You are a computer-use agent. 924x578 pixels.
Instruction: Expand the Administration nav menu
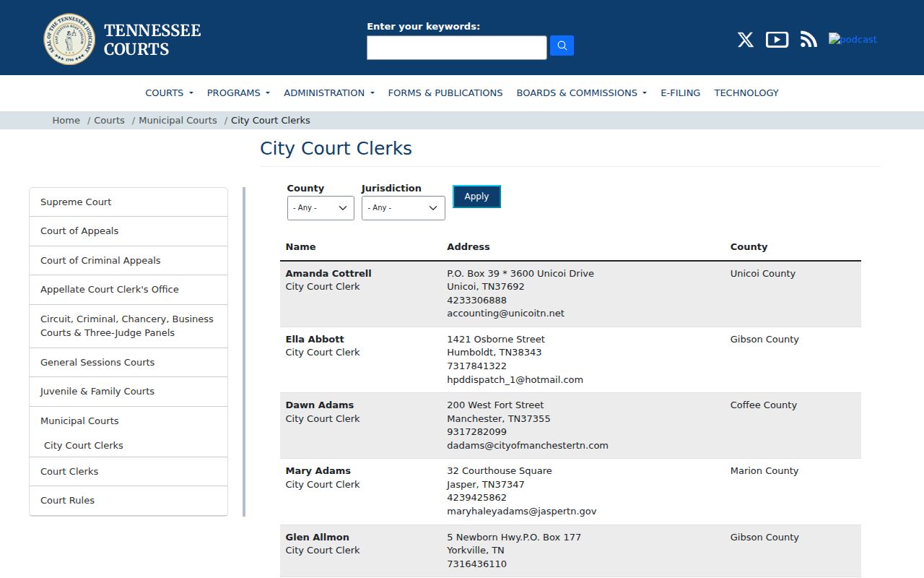[x=329, y=92]
